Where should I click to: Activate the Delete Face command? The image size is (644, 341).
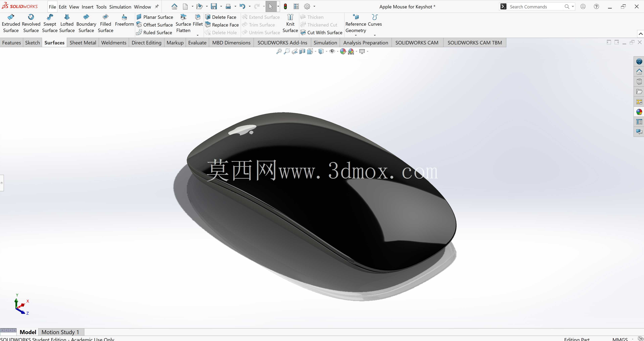coord(221,17)
